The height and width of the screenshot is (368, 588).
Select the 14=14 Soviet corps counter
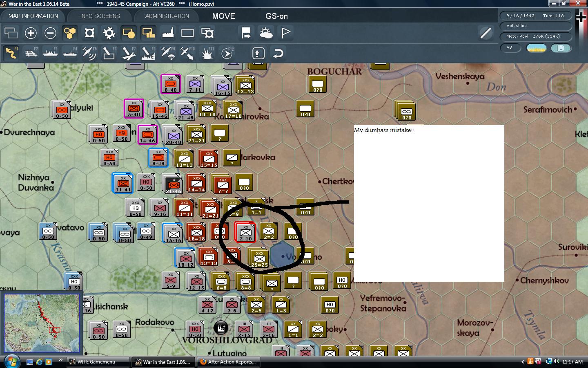[196, 183]
